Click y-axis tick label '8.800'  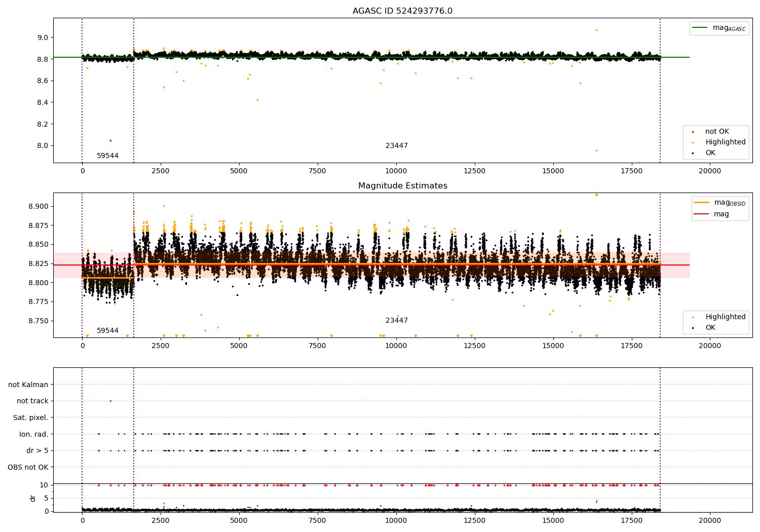[x=38, y=283]
